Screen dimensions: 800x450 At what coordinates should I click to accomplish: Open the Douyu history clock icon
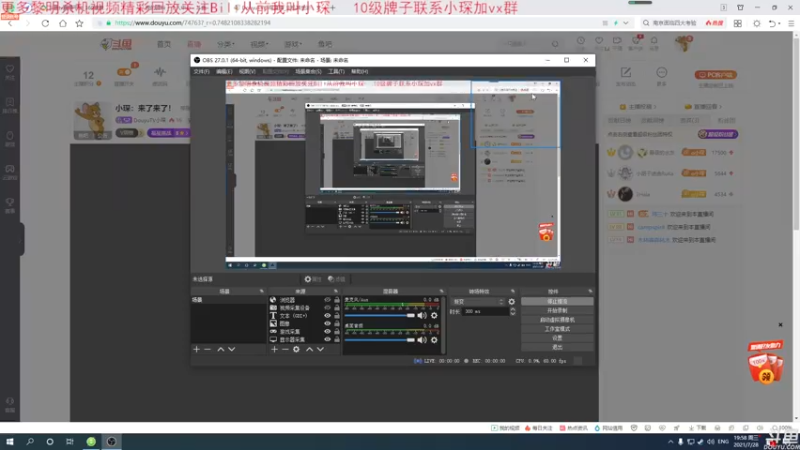(581, 41)
